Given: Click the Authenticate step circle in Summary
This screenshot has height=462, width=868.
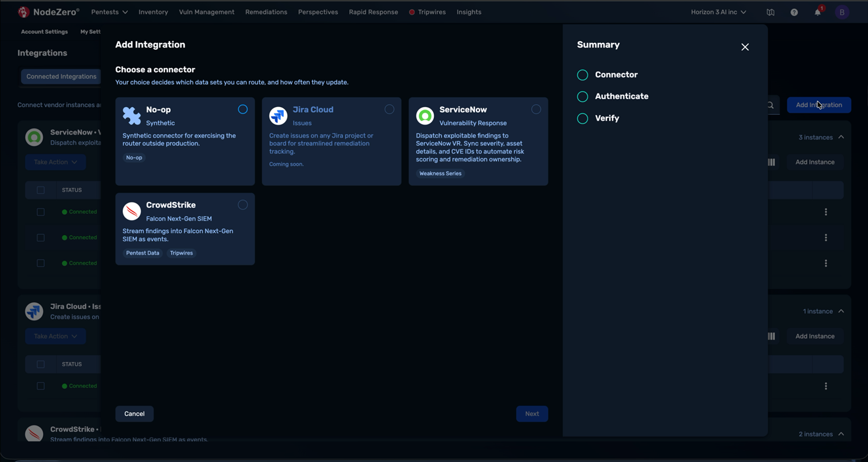Looking at the screenshot, I should tap(583, 97).
